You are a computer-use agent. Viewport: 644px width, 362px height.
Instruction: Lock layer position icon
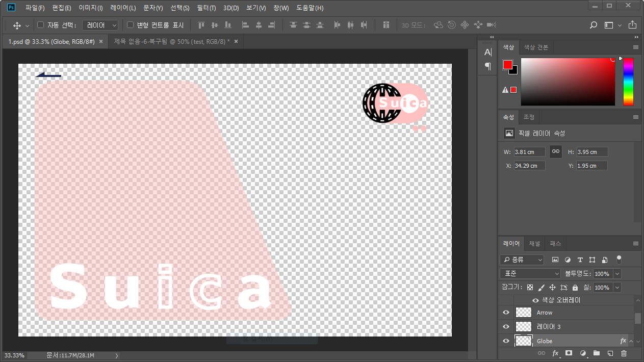552,288
